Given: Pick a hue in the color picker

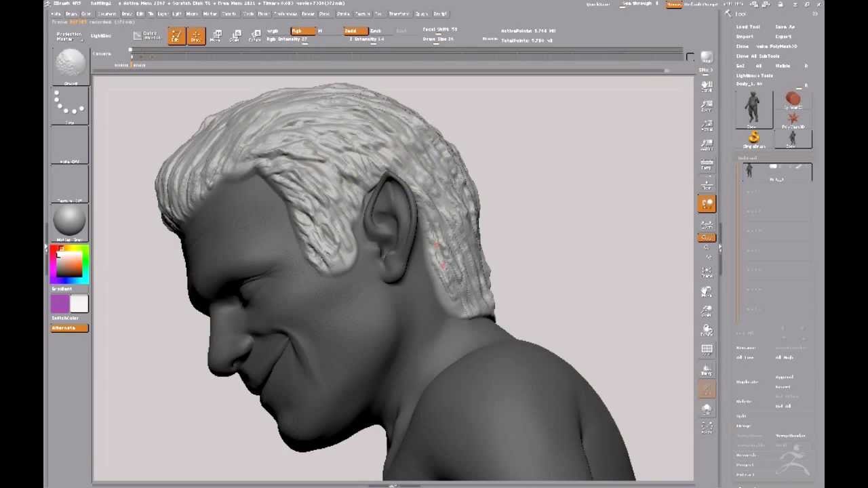Looking at the screenshot, I should click(69, 265).
